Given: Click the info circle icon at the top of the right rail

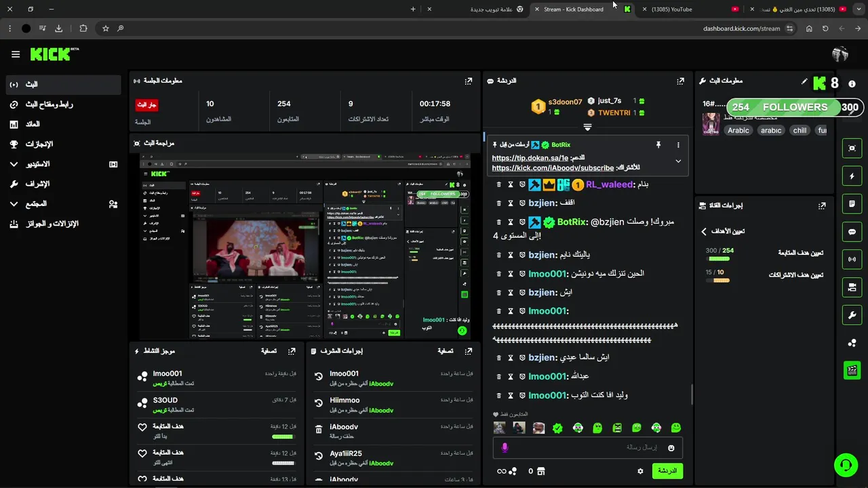Looking at the screenshot, I should click(x=852, y=83).
